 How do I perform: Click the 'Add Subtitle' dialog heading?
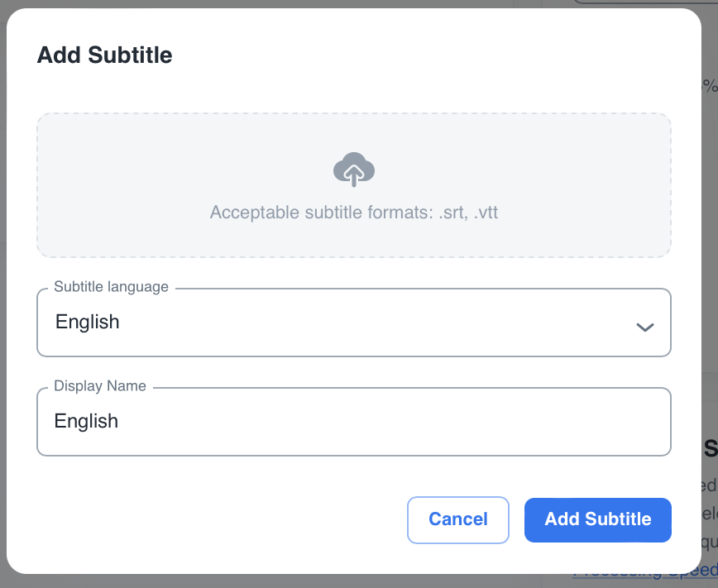click(x=105, y=55)
